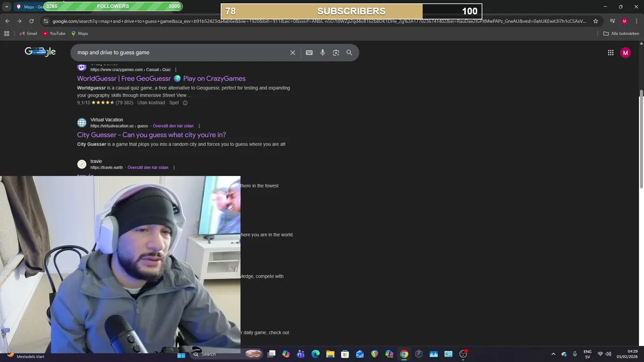Launch Copilot from the taskbar
The width and height of the screenshot is (644, 362).
pos(286,354)
